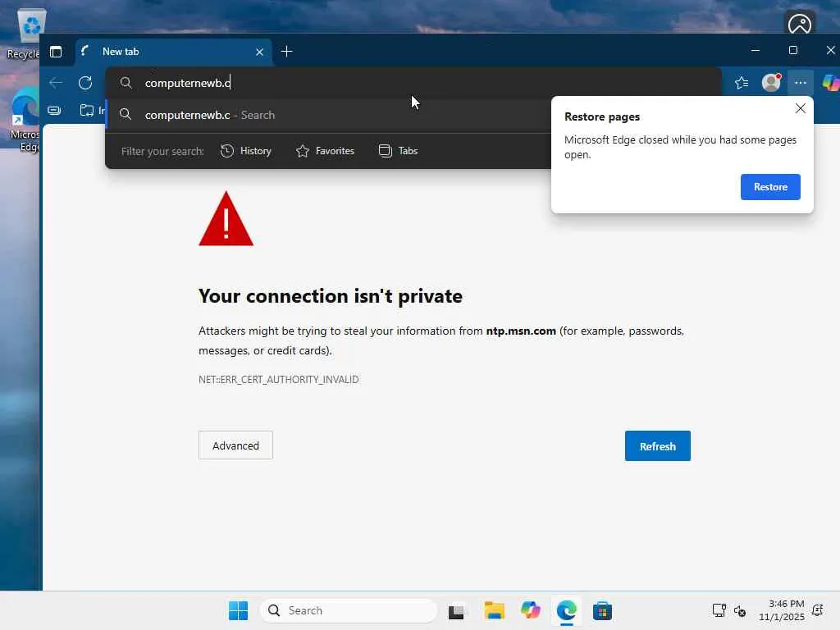Go back with the back arrow
The height and width of the screenshot is (630, 840).
click(x=56, y=83)
